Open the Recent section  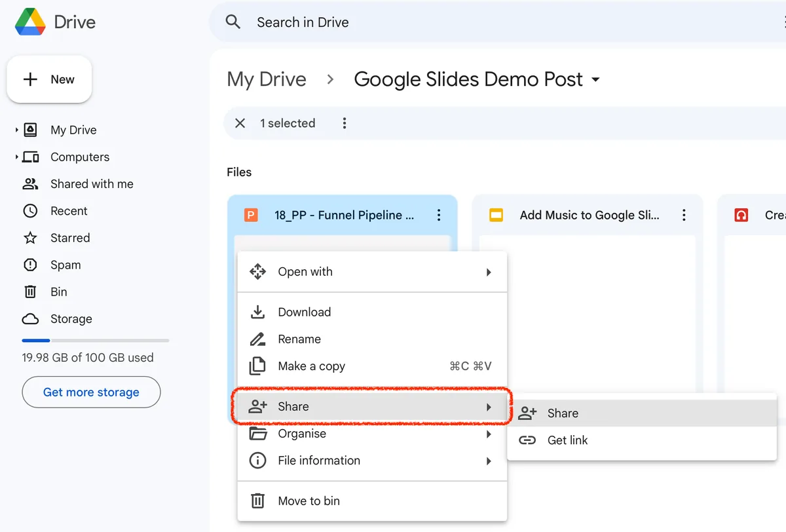tap(69, 211)
